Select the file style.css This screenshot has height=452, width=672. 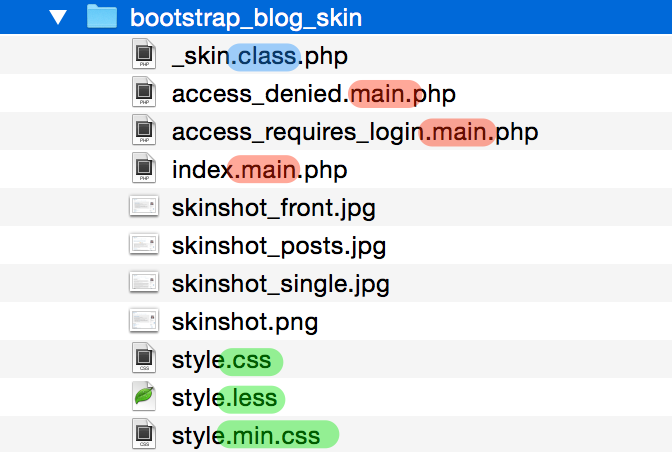pos(222,360)
